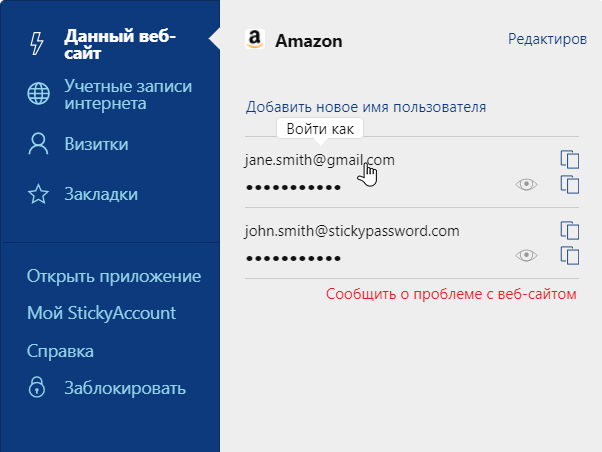This screenshot has width=602, height=452.
Task: Click Открыть приложение in the sidebar
Action: (x=114, y=276)
